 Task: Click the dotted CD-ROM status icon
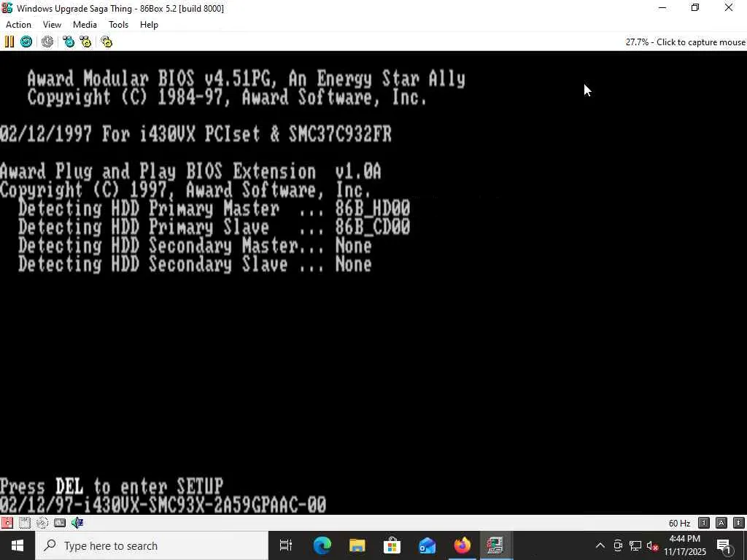[x=42, y=523]
